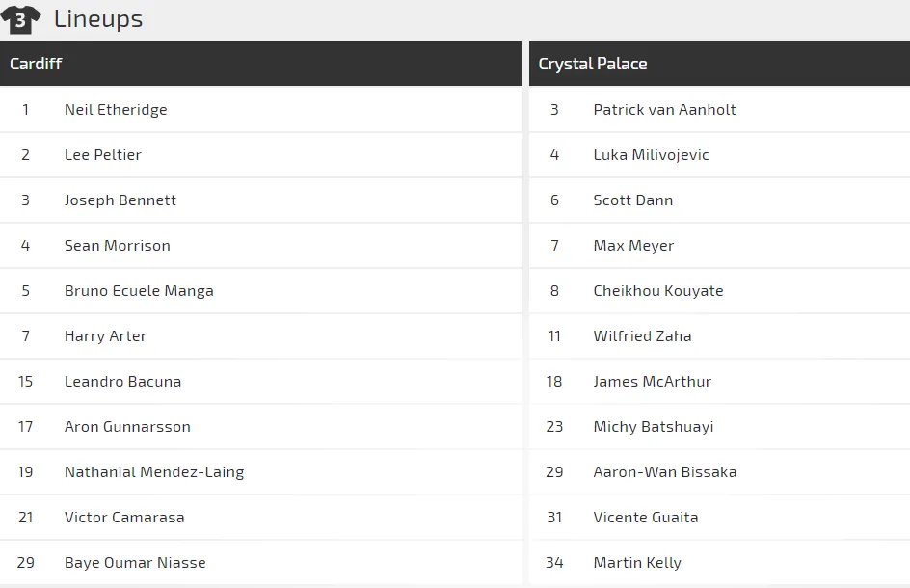Image resolution: width=910 pixels, height=588 pixels.
Task: Select Vicente Guaita entry
Action: coord(646,518)
